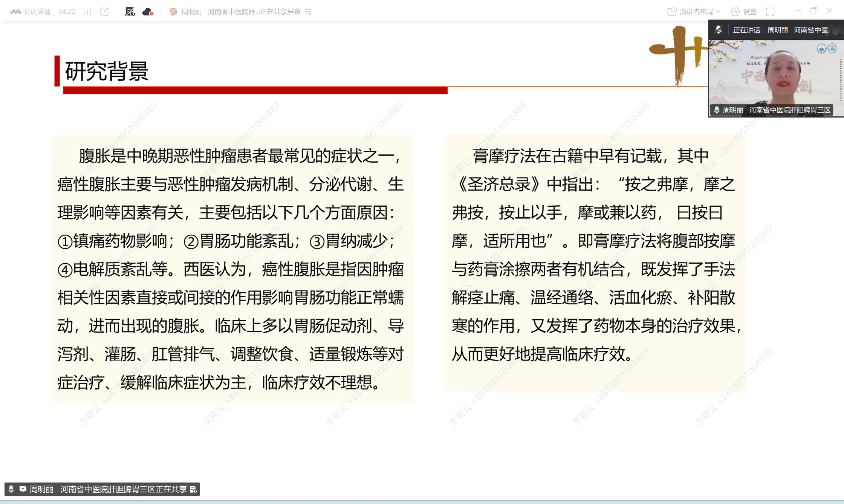This screenshot has height=504, width=844.
Task: Click the slashed screen-share status icon
Action: [x=130, y=12]
